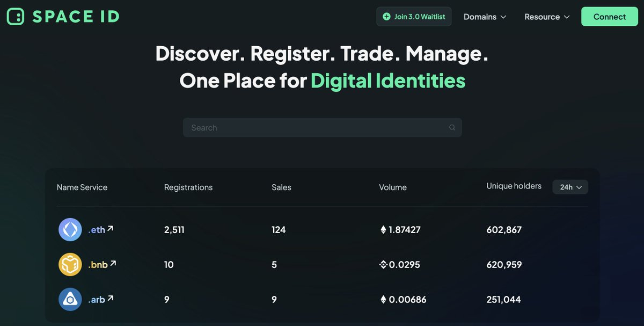This screenshot has width=644, height=326.
Task: Click the .eth ENS circular logo
Action: pos(70,230)
